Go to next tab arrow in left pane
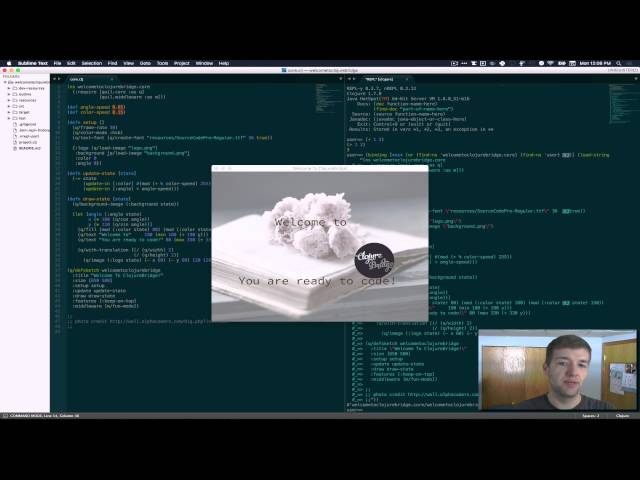The image size is (640, 480). click(59, 79)
